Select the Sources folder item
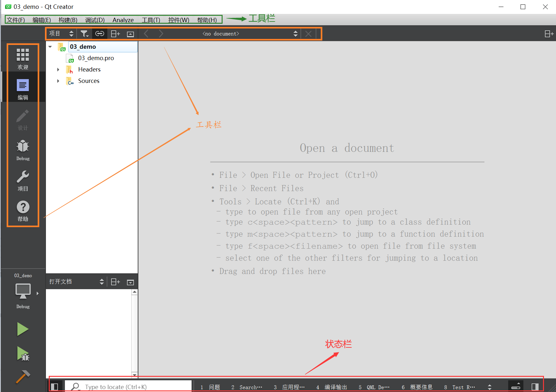This screenshot has height=392, width=556. 89,81
